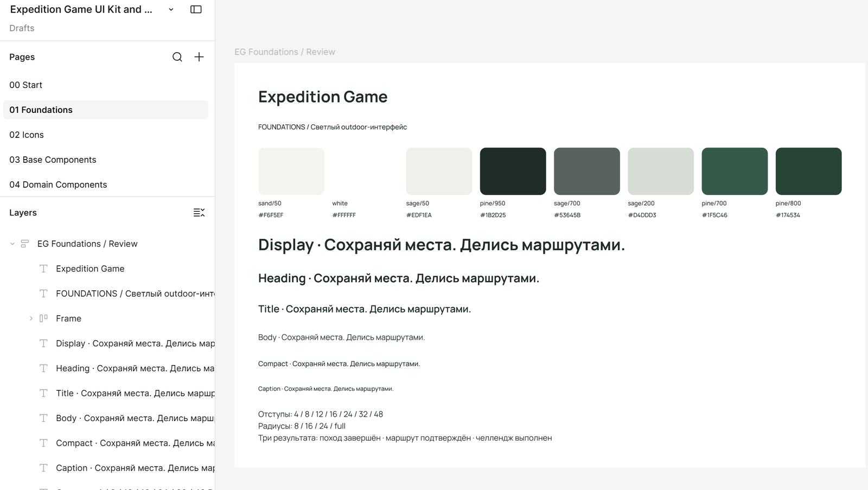Click the #1F5C46 hex label
Viewport: 868px width, 490px height.
click(714, 215)
